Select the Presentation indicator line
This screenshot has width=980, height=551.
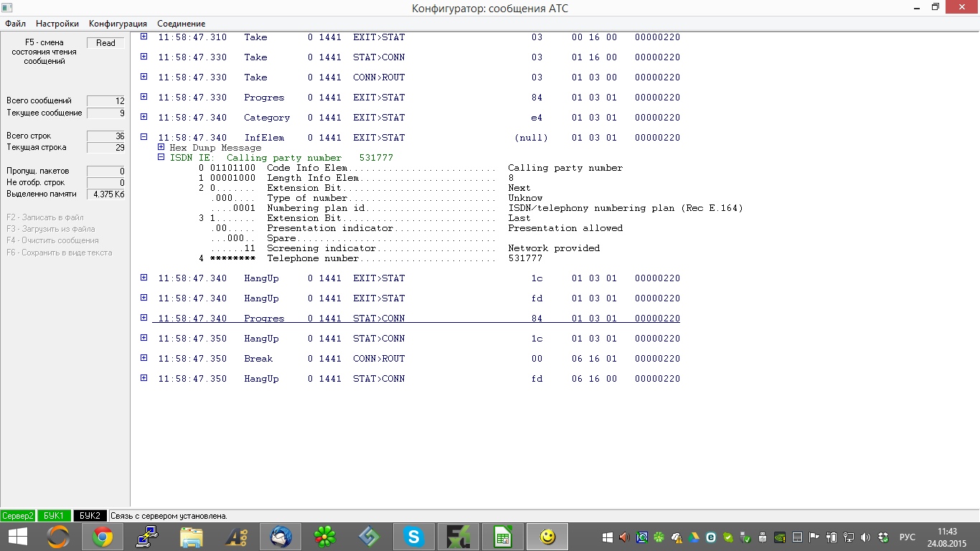pos(416,228)
